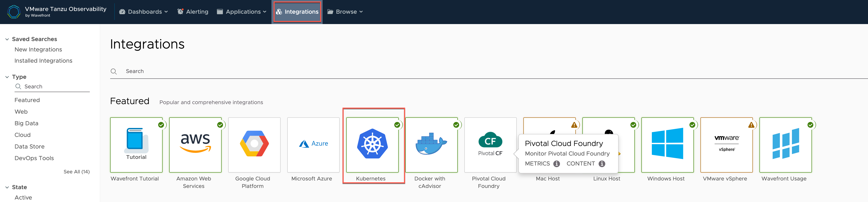The image size is (868, 202).
Task: Open the Docker with cAdvisor tile
Action: (x=431, y=145)
